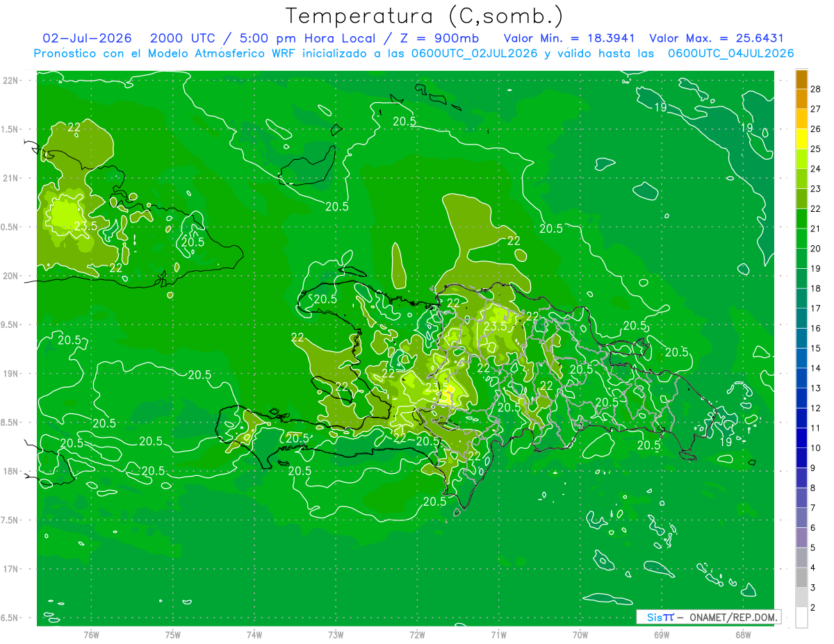Click the yellow hotspot near the 23 label

click(450, 390)
